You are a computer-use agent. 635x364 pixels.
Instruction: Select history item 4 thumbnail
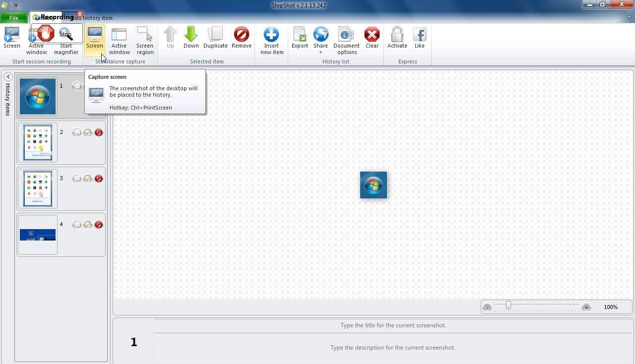[38, 235]
